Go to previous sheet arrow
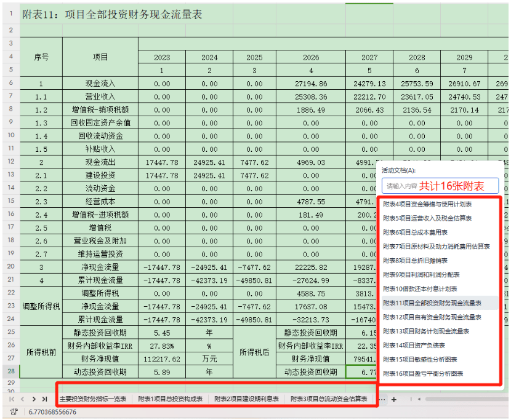Image resolution: width=511 pixels, height=420 pixels. point(23,399)
